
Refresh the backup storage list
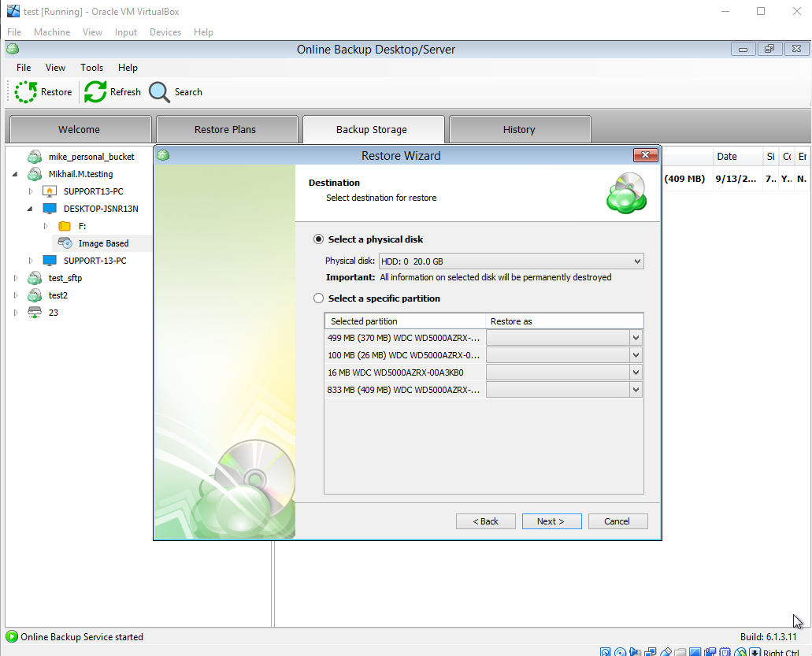(x=113, y=92)
